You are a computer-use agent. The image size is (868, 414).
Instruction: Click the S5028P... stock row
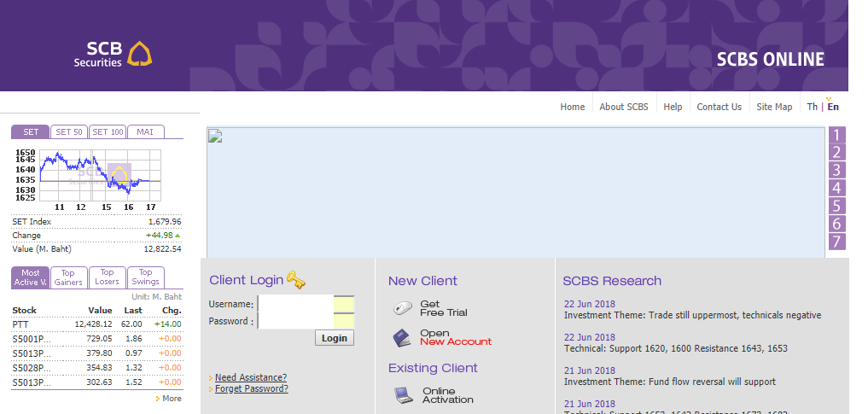tap(97, 368)
